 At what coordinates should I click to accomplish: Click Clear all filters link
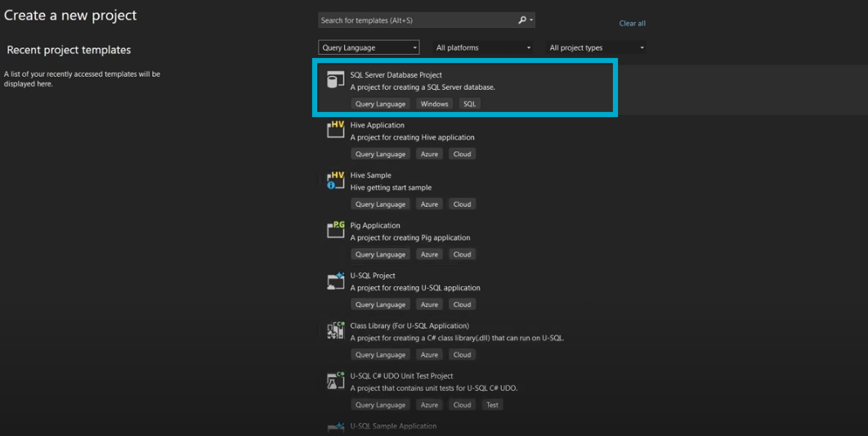pos(632,23)
